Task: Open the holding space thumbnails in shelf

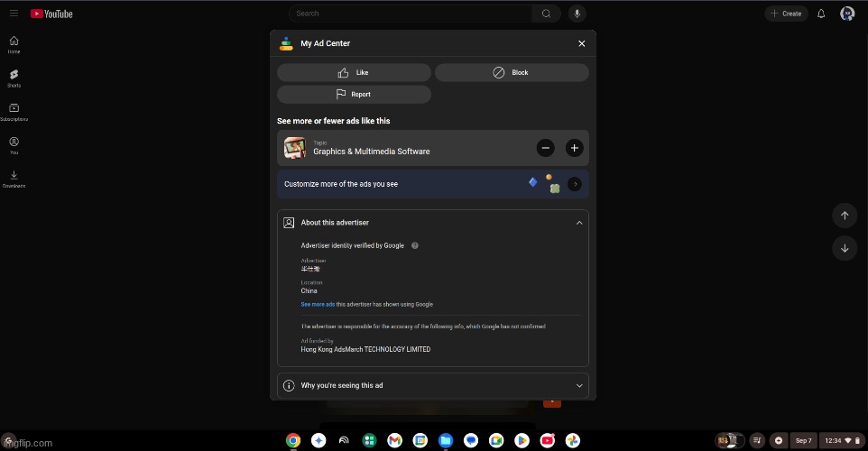Action: (x=729, y=440)
